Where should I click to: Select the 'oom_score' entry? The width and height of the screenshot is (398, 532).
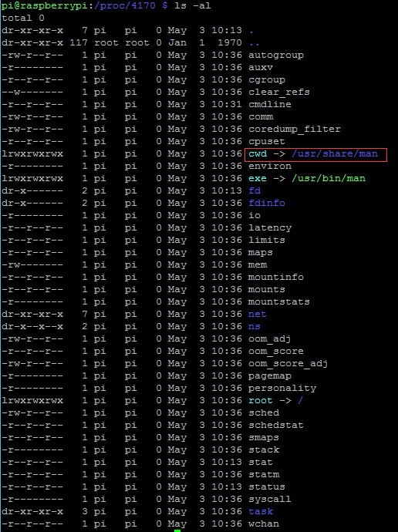coord(276,351)
